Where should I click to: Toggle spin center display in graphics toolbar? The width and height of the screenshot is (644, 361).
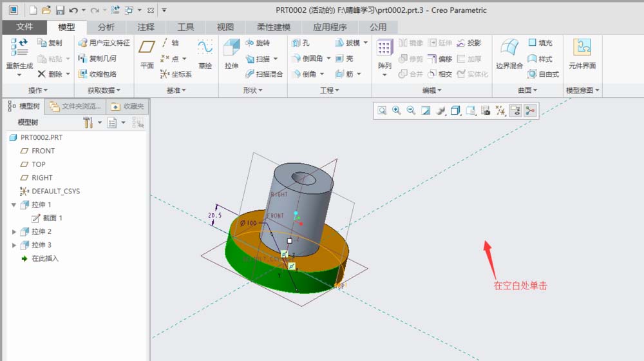[x=530, y=110]
